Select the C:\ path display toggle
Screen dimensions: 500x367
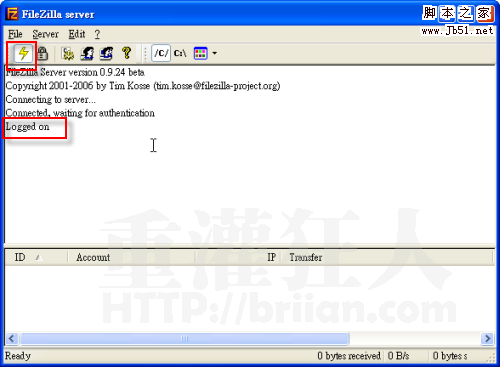[x=180, y=53]
